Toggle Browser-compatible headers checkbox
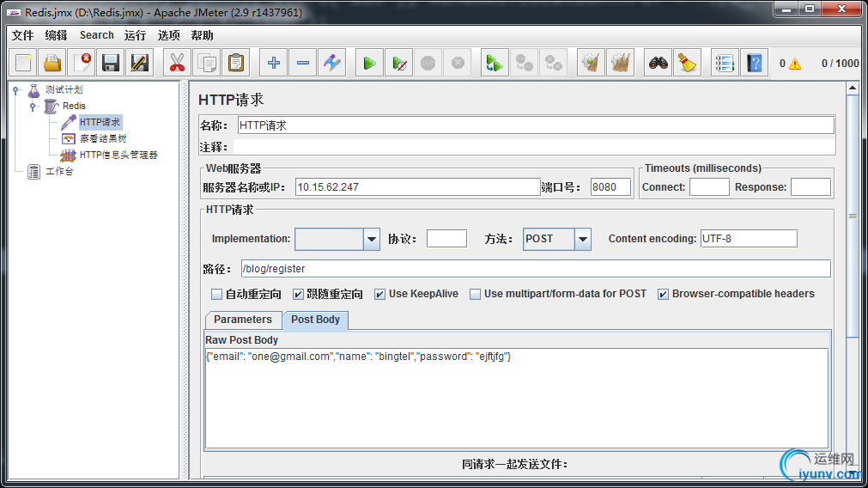This screenshot has width=868, height=488. (663, 294)
